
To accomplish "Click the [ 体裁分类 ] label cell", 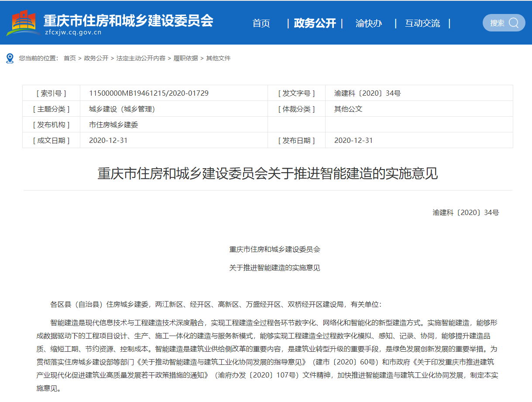I will coord(296,109).
